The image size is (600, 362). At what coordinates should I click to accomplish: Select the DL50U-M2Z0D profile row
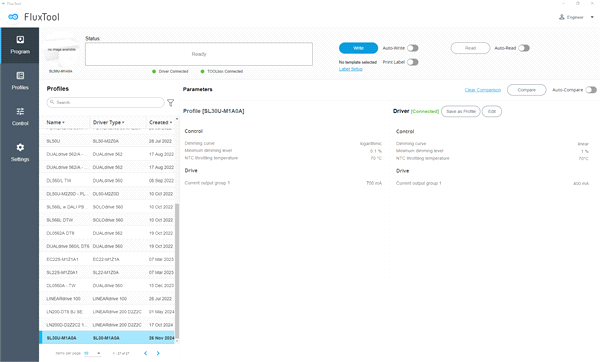click(x=107, y=194)
